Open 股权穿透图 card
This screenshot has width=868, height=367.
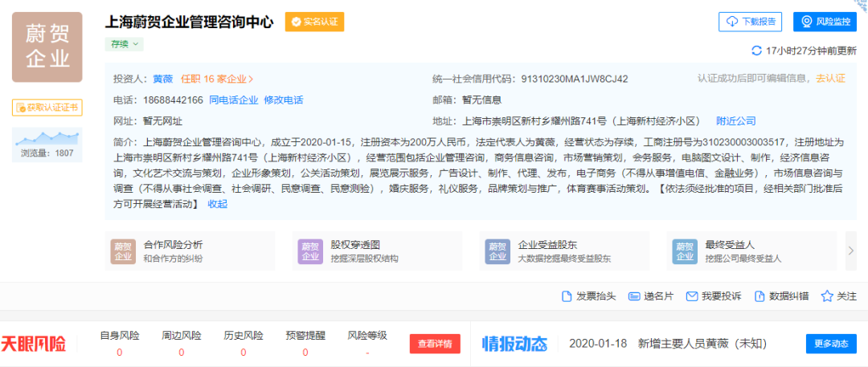point(377,251)
